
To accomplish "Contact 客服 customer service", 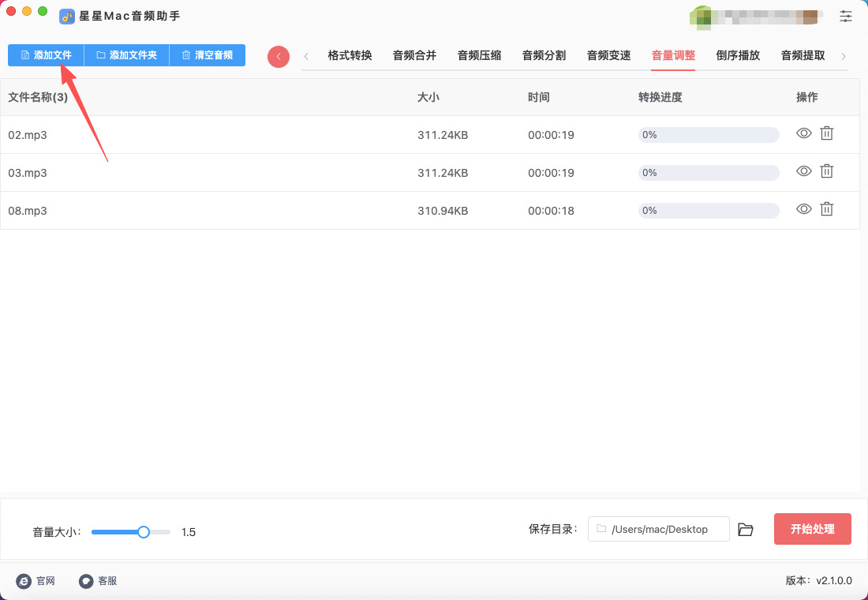I will (x=98, y=581).
